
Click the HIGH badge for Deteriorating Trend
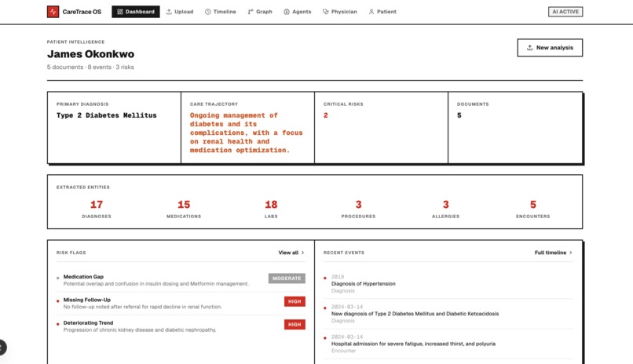[x=295, y=325]
